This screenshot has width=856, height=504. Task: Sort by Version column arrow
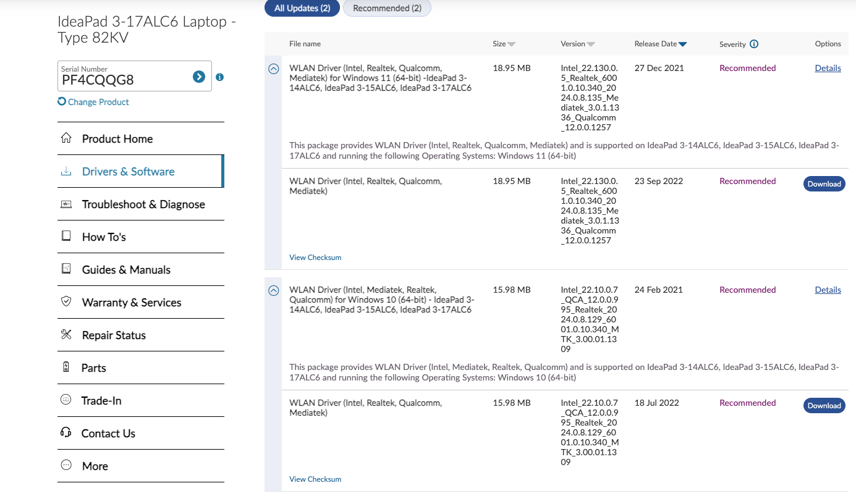(x=591, y=44)
